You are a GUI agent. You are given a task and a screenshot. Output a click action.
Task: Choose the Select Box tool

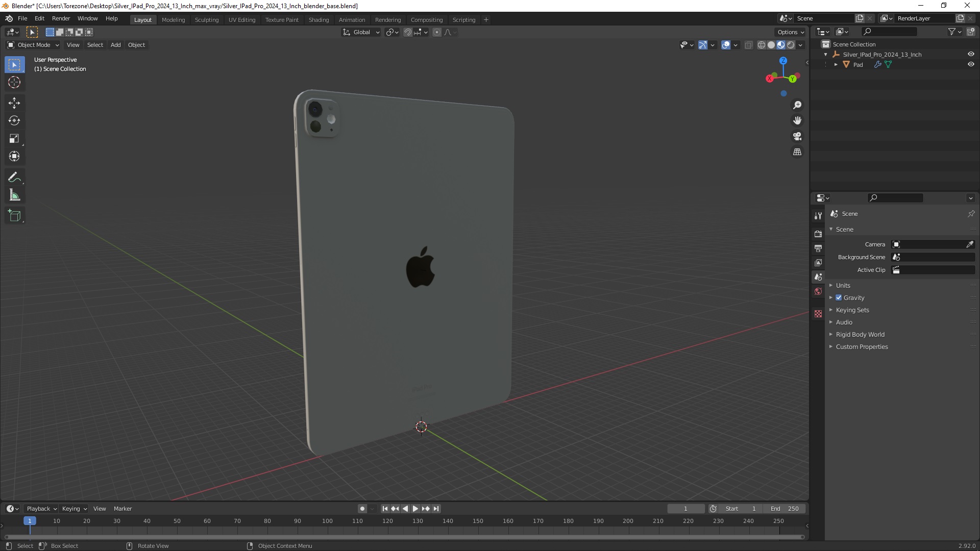click(14, 65)
